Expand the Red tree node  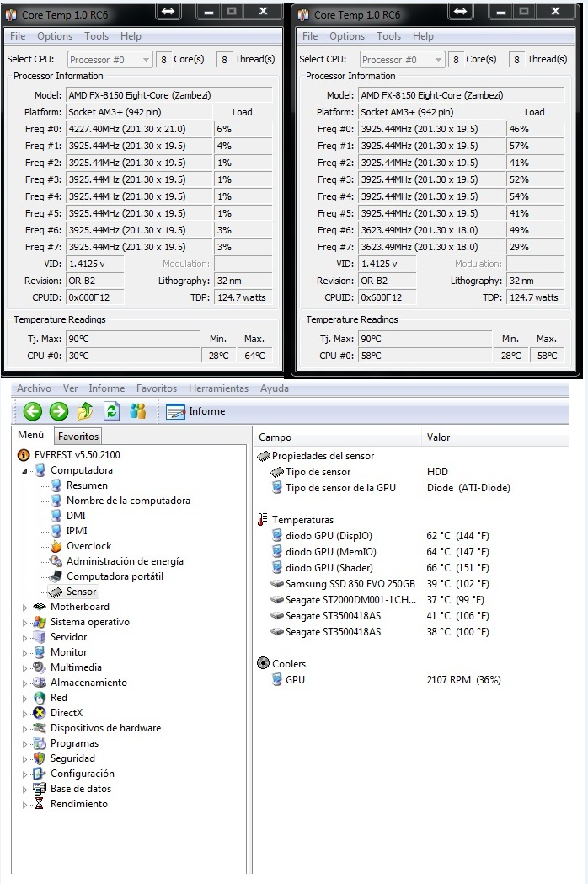(24, 699)
